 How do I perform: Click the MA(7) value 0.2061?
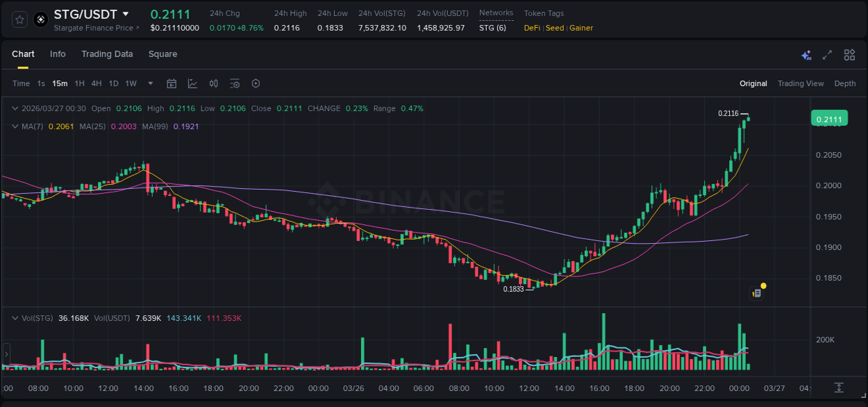pos(60,126)
